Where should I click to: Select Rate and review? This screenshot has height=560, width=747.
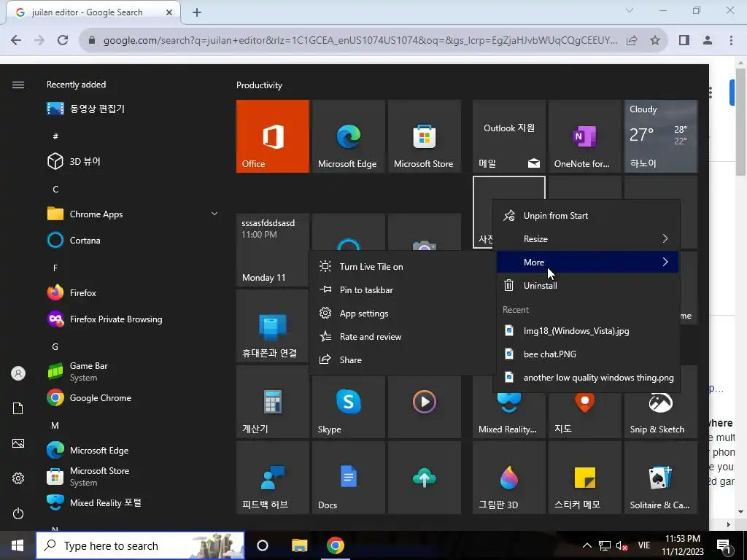point(402,337)
